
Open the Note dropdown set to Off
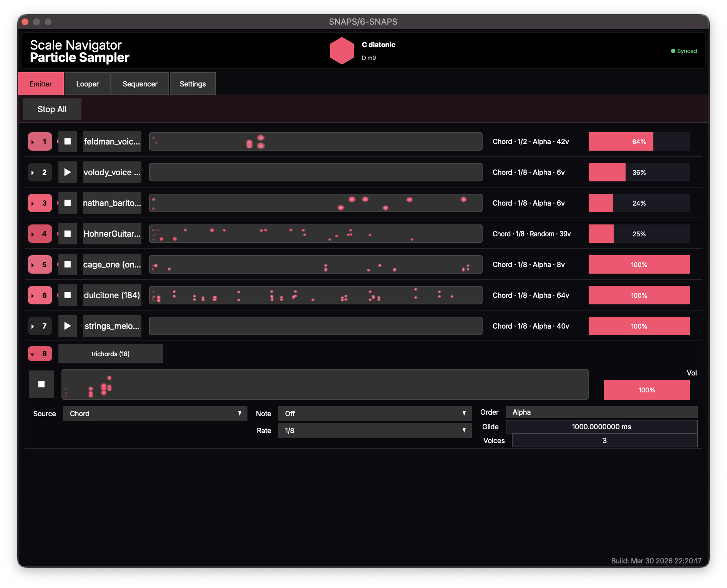tap(375, 414)
